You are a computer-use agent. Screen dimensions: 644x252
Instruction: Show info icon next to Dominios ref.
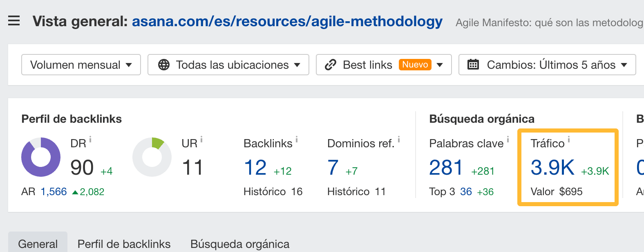tap(399, 139)
